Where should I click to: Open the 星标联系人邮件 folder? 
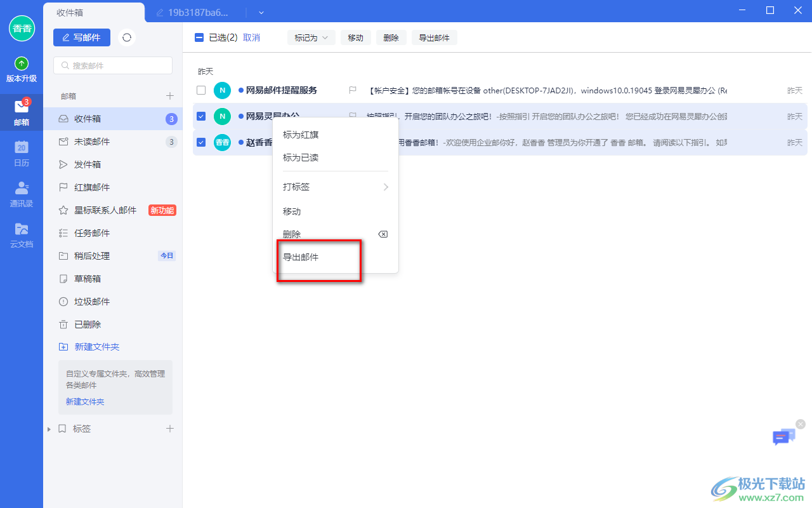click(113, 210)
